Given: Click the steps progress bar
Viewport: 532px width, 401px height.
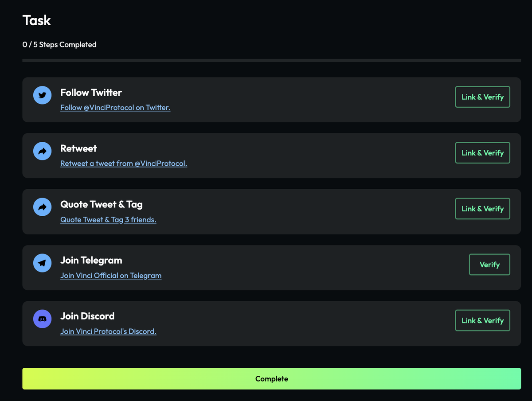Looking at the screenshot, I should 272,60.
